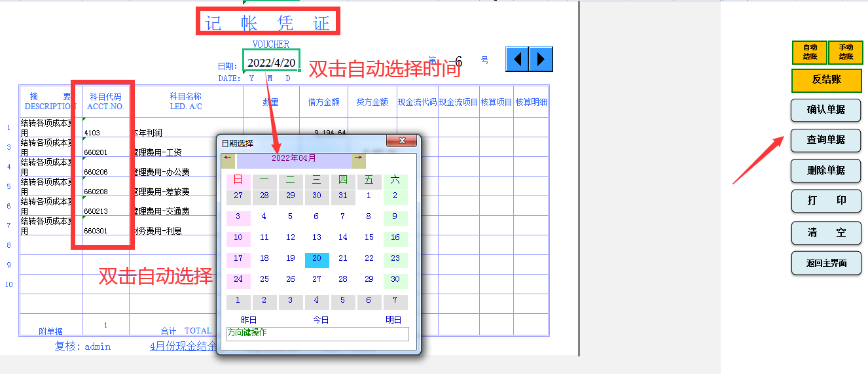868x374 pixels.
Task: Click the 手动结账 button
Action: [846, 52]
